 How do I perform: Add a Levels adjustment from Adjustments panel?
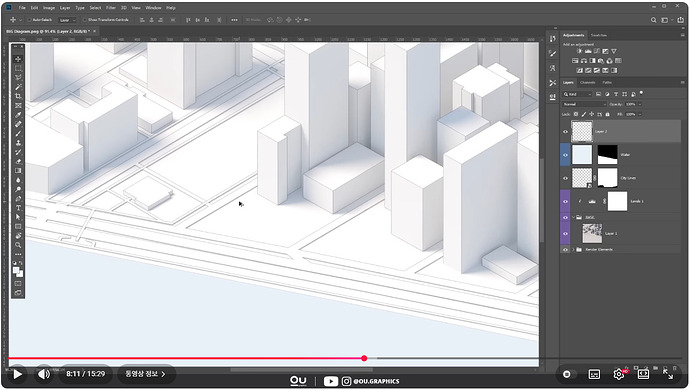(x=588, y=51)
